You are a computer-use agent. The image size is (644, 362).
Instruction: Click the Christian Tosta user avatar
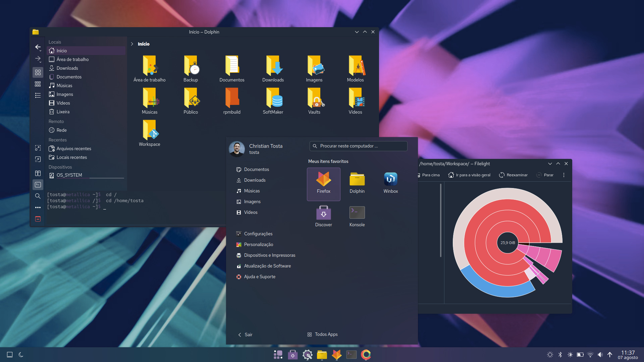click(x=237, y=149)
